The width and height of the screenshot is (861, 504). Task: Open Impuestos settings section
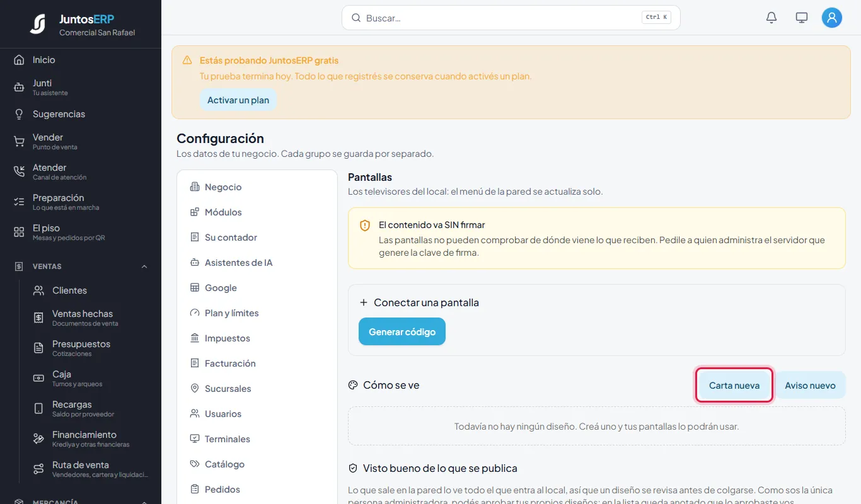(257, 338)
